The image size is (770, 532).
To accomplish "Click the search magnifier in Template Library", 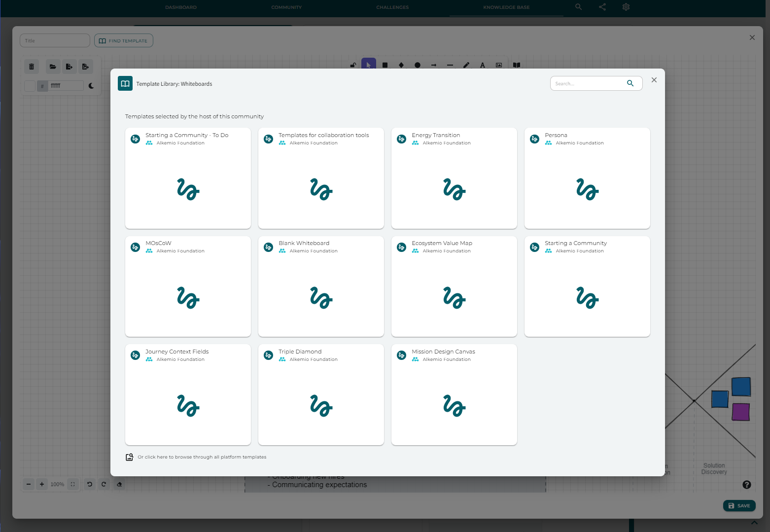I will 630,83.
